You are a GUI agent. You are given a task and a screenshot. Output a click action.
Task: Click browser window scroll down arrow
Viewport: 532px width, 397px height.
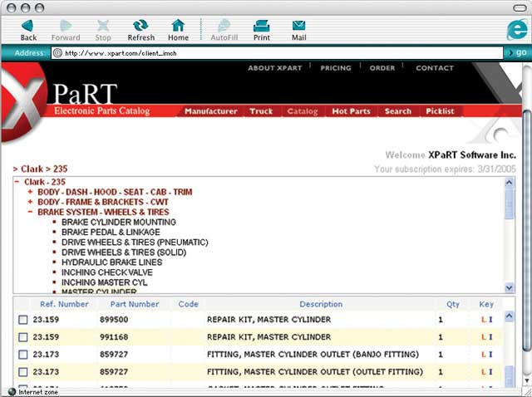[x=526, y=382]
